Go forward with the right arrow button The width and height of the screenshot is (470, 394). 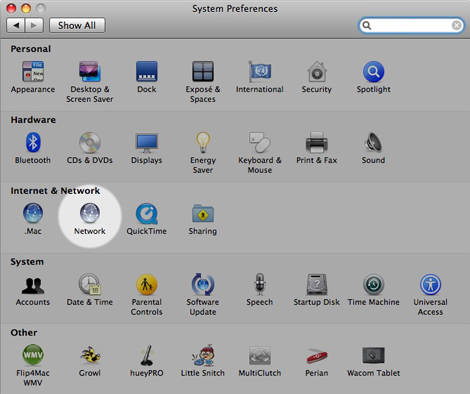point(34,25)
